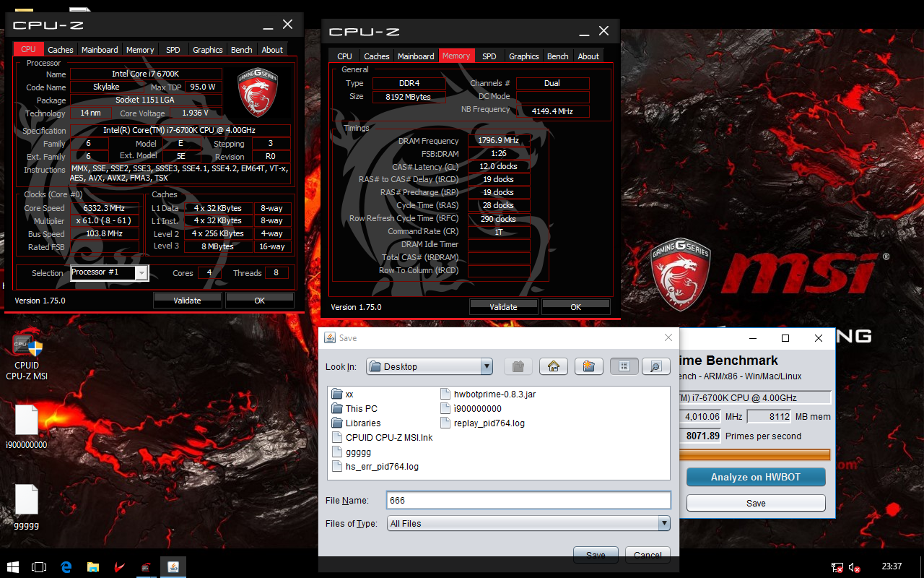The width and height of the screenshot is (924, 578).
Task: Open Caches tab in right CPU-Z window
Action: click(x=377, y=56)
